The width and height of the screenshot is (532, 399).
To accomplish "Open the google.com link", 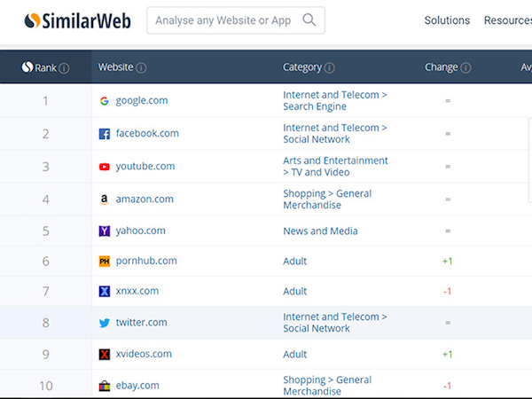I will pyautogui.click(x=142, y=101).
